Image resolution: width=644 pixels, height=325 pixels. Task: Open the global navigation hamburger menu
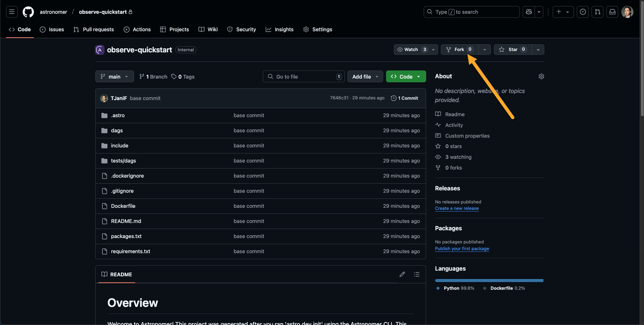pos(11,12)
